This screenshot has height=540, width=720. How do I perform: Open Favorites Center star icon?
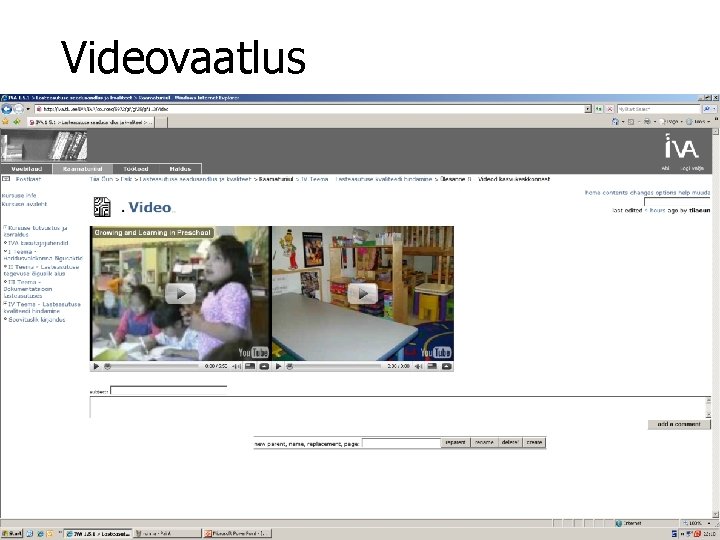click(x=6, y=122)
